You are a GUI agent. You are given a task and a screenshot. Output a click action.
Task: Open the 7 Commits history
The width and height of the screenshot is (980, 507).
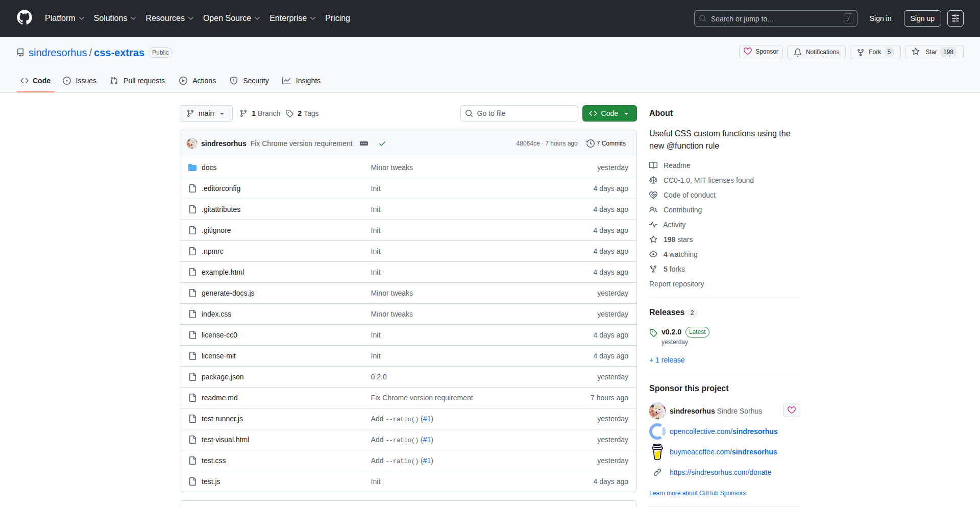pyautogui.click(x=606, y=143)
